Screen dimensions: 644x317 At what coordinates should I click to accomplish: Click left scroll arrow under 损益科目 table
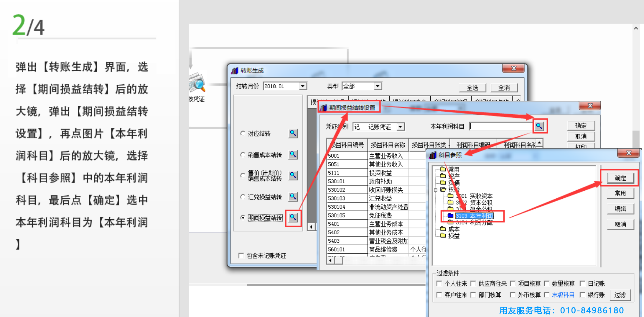[x=331, y=260]
